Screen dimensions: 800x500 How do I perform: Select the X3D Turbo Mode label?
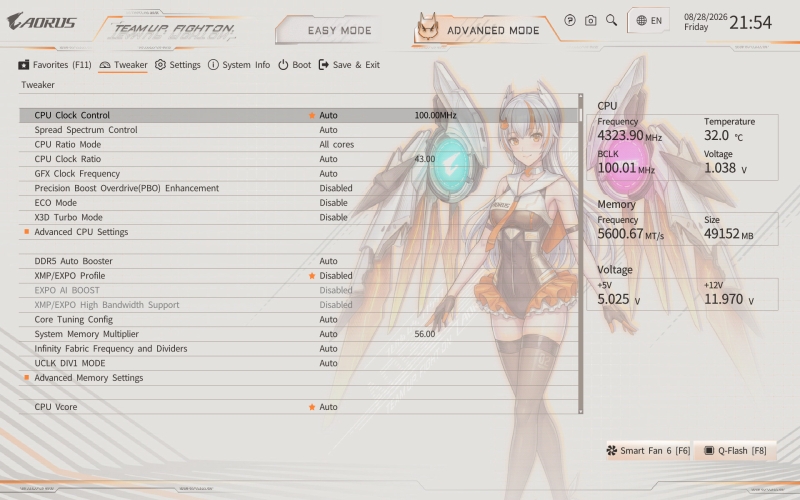click(68, 217)
